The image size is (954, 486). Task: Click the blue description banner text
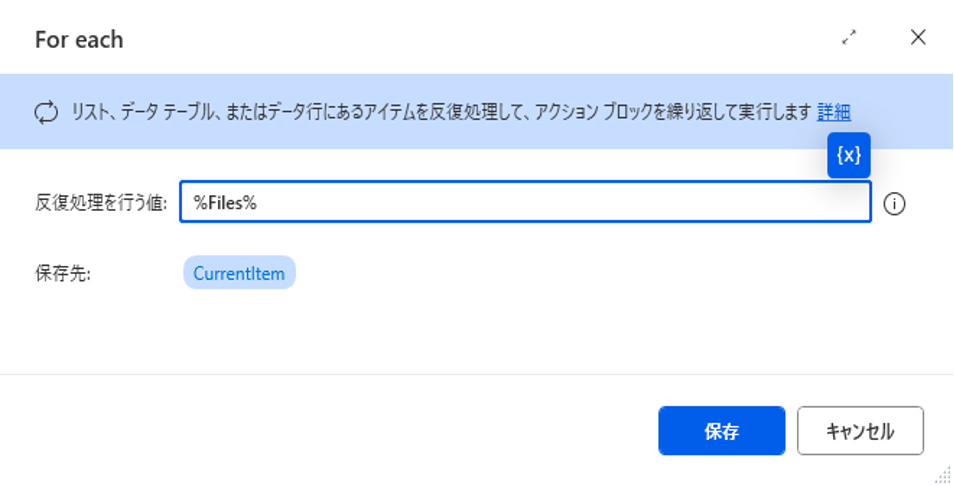pos(440,112)
